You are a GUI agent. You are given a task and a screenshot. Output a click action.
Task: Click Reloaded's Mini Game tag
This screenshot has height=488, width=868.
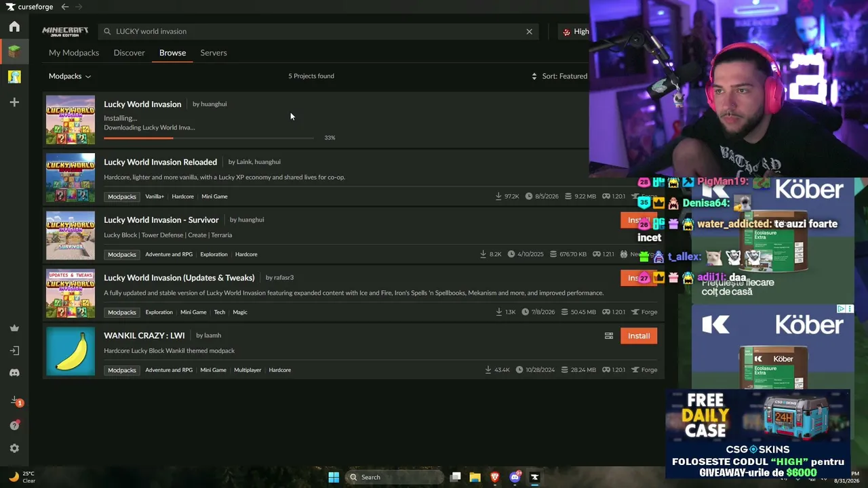point(214,197)
